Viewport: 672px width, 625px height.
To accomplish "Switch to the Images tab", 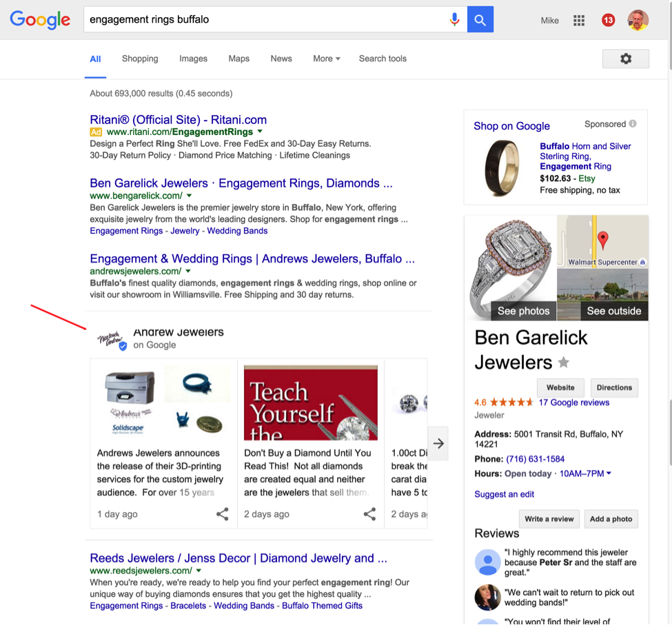I will coord(193,59).
